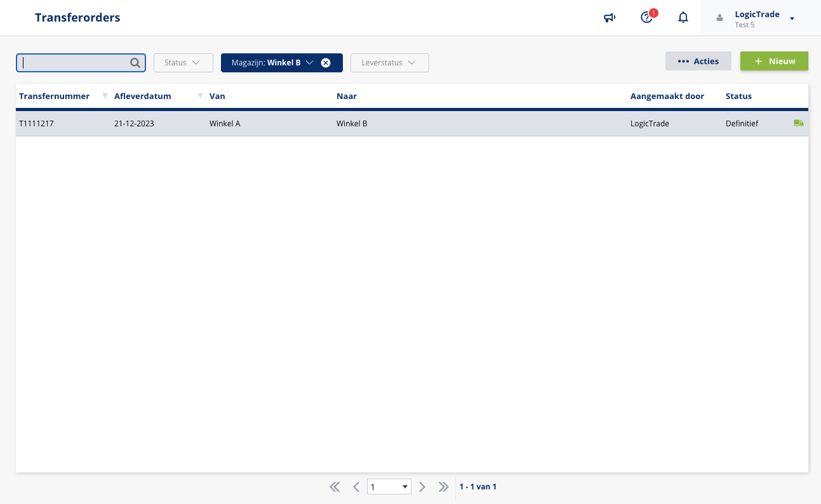This screenshot has height=504, width=821.
Task: Open the notifications bell
Action: (683, 18)
